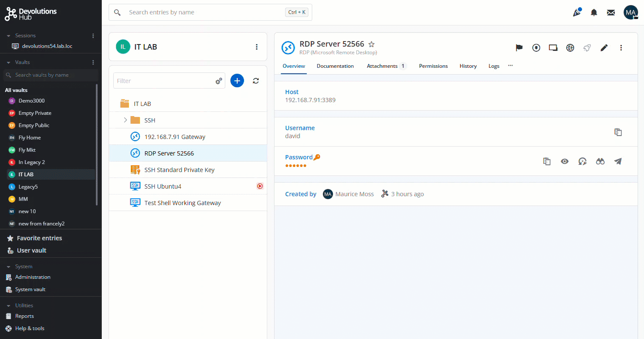Expand the SSH folder
This screenshot has width=644, height=339.
pos(125,120)
